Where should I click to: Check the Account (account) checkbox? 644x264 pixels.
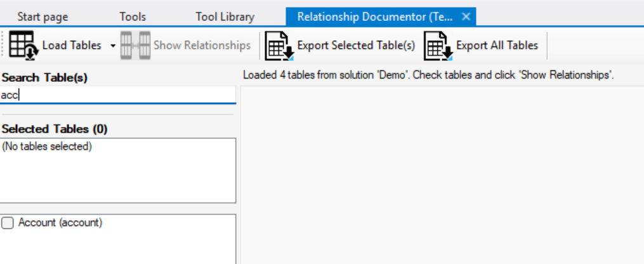coord(8,223)
